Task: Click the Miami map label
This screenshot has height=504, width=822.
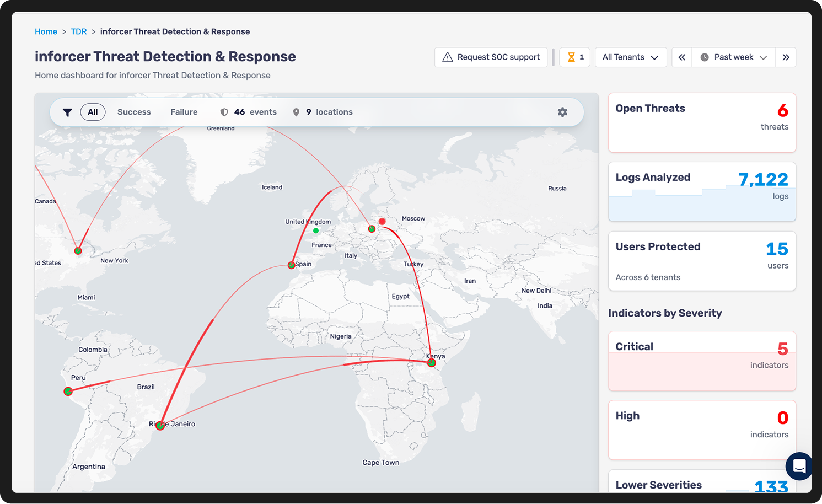Action: point(86,298)
